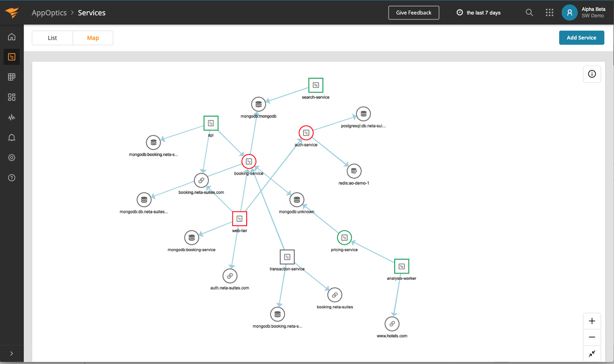Image resolution: width=614 pixels, height=364 pixels.
Task: Open the app launcher waffle icon
Action: click(549, 13)
